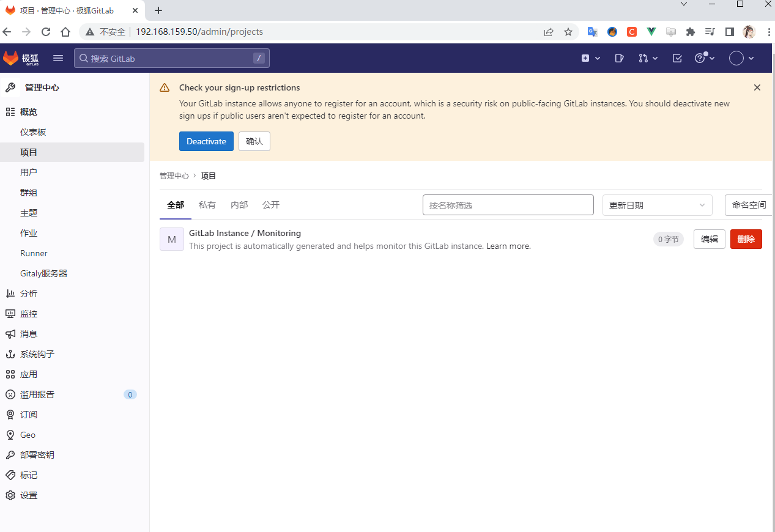
Task: Open the help question mark menu
Action: (705, 58)
